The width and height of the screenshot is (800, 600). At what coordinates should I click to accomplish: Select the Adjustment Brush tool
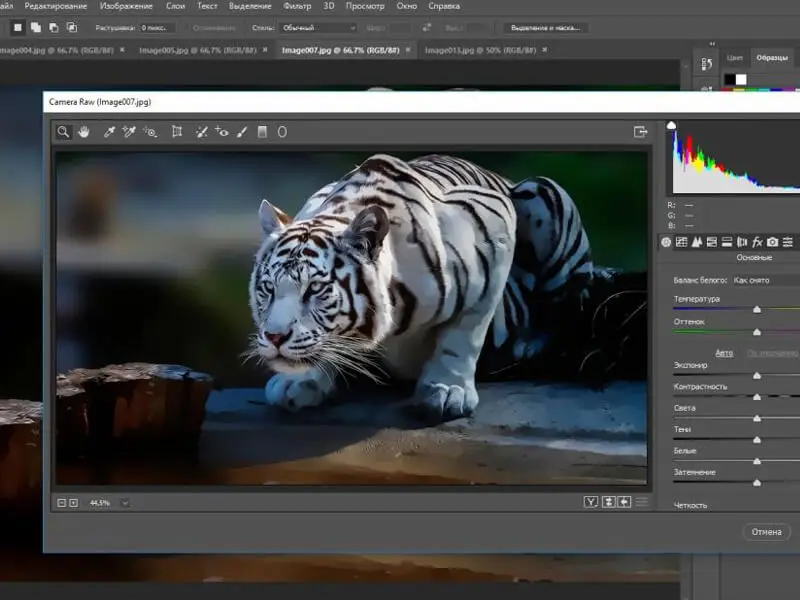242,131
